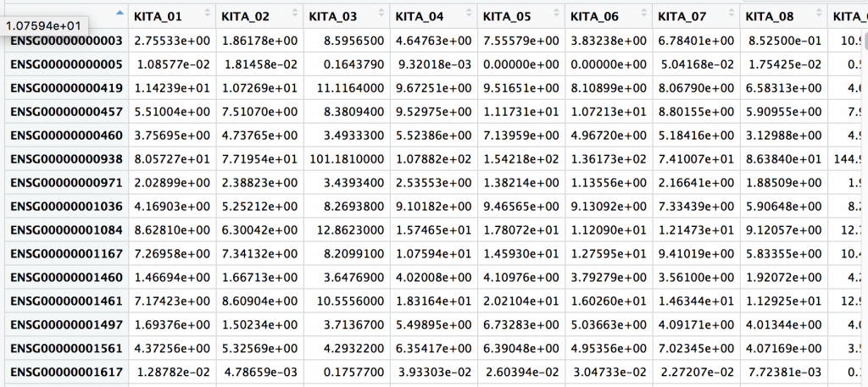Click cell value 7.72381e-03
Viewport: 868px width, 387px height.
[785, 372]
